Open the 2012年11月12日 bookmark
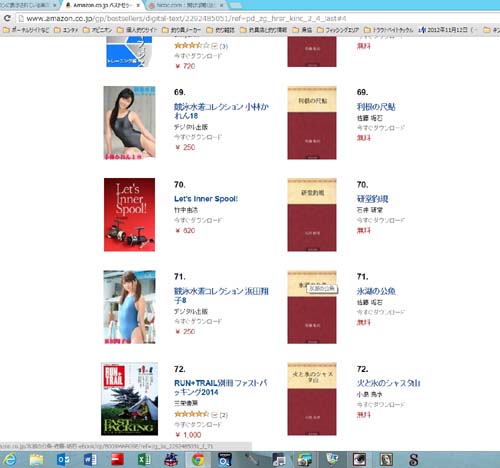The width and height of the screenshot is (500, 468). coord(447,30)
